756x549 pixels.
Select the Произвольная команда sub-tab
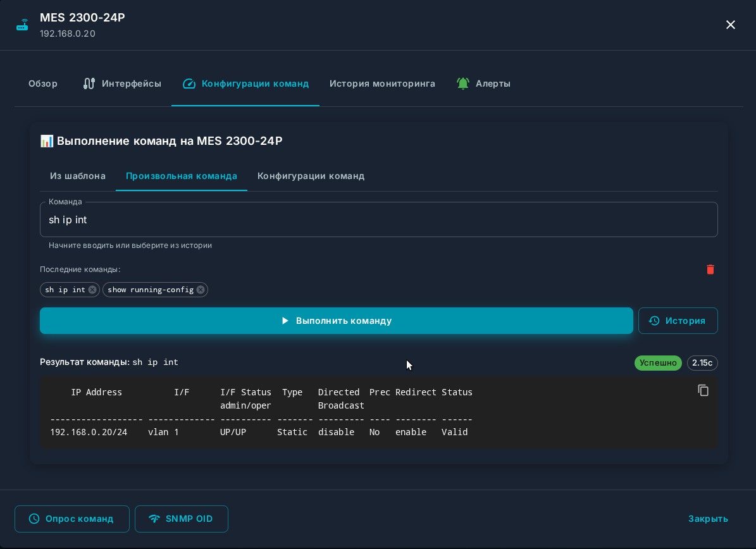(x=182, y=176)
